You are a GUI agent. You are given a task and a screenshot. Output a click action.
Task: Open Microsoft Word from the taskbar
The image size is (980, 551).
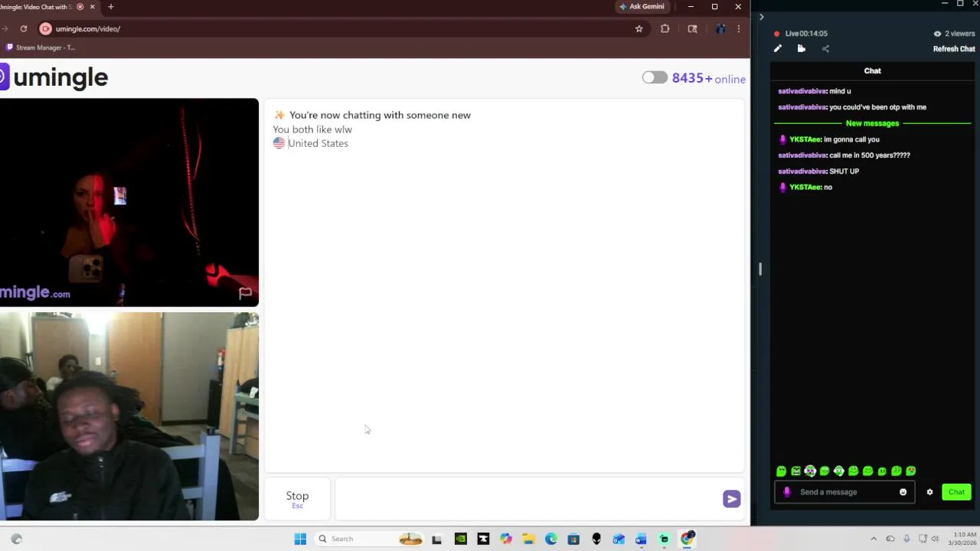[641, 539]
